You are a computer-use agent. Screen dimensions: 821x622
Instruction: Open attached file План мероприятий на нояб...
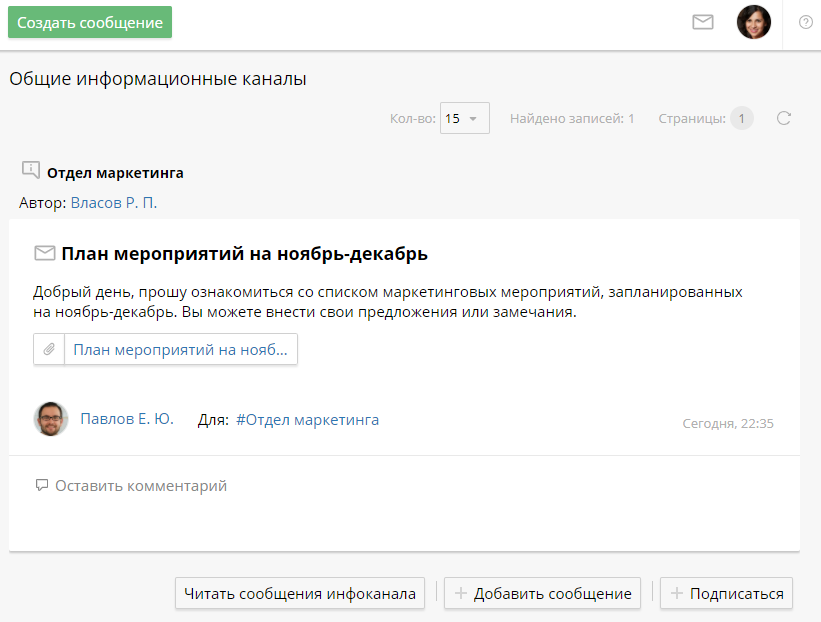pyautogui.click(x=180, y=350)
